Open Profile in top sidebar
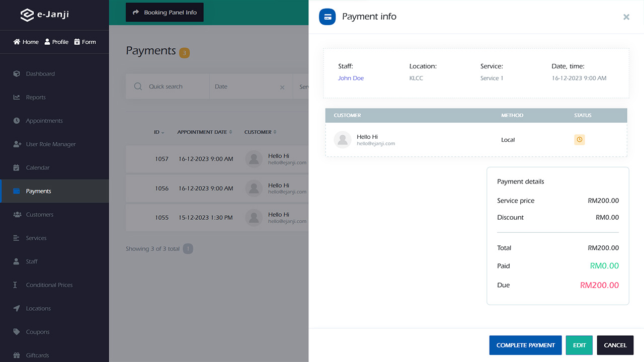Viewport: 644px width, 362px height. coord(56,42)
